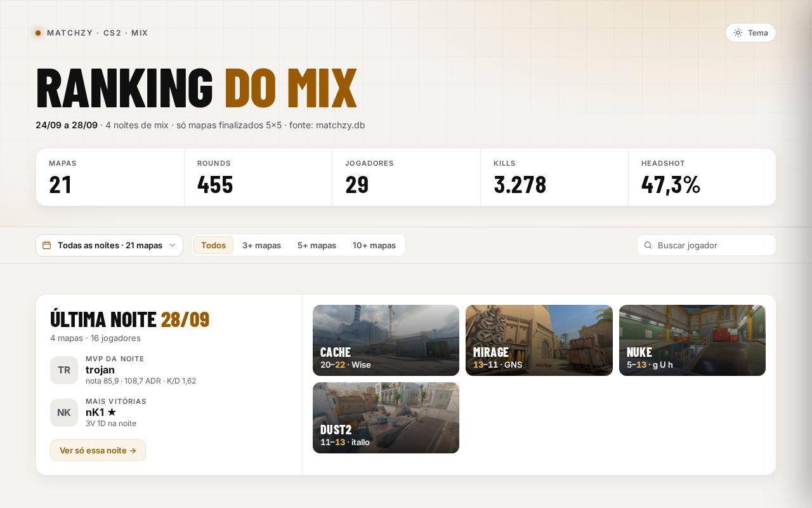
Task: Open the Cache map card
Action: pyautogui.click(x=386, y=340)
